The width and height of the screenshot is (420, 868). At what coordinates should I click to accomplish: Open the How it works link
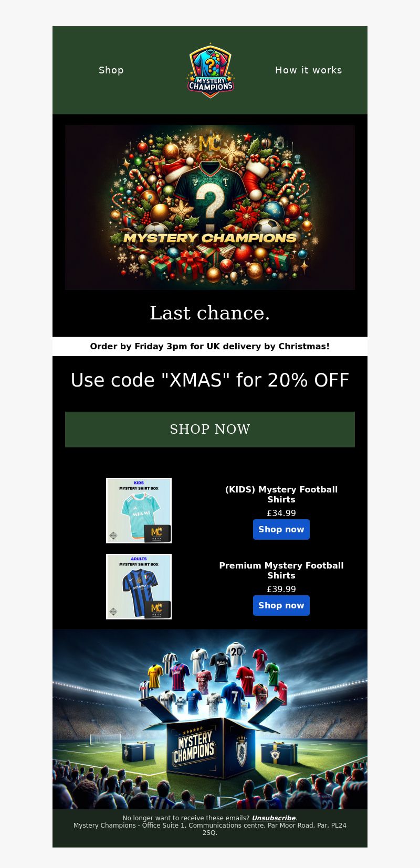(309, 70)
